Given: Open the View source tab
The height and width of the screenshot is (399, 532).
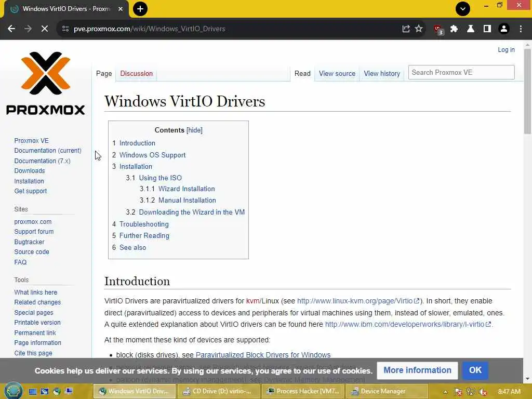Looking at the screenshot, I should pyautogui.click(x=337, y=74).
